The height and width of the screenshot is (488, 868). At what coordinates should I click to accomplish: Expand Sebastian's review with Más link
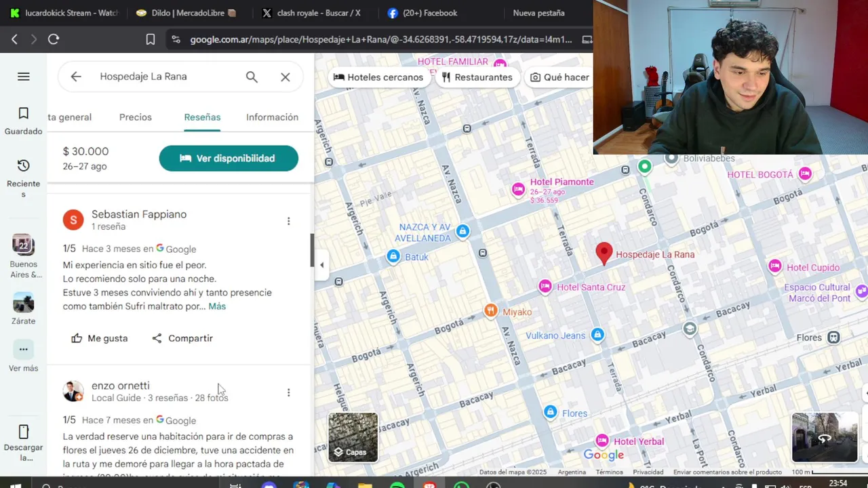coord(217,306)
